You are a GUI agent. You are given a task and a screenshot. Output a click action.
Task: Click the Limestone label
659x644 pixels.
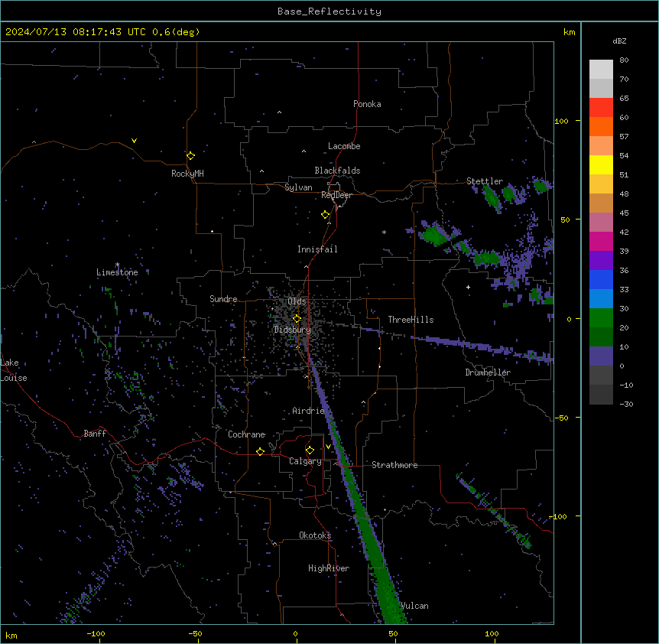pos(117,272)
